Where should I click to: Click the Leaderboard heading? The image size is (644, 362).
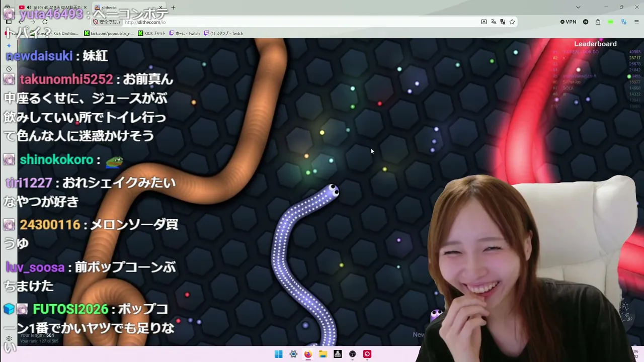point(595,44)
